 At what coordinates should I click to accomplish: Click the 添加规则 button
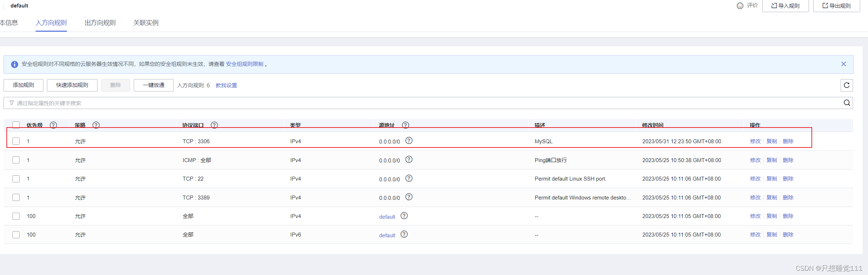point(23,85)
